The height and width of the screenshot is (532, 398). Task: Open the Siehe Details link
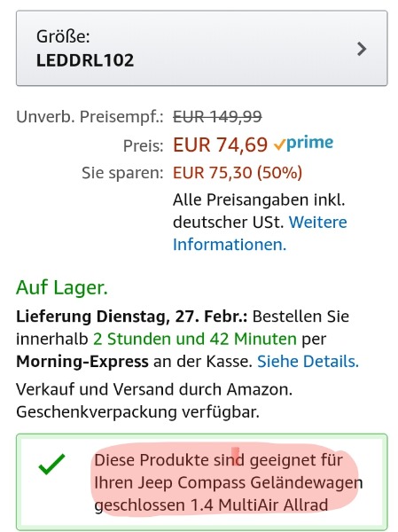click(x=308, y=362)
